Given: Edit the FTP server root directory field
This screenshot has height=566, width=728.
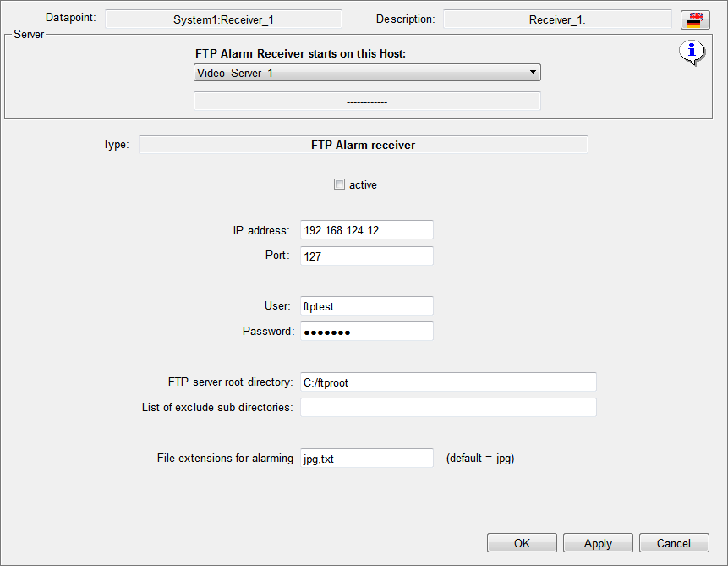Looking at the screenshot, I should (448, 382).
